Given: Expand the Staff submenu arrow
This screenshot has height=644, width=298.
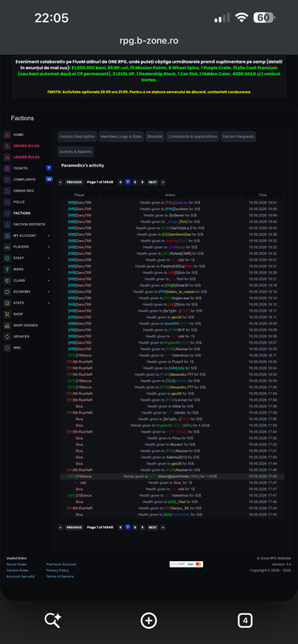Looking at the screenshot, I should (49, 258).
